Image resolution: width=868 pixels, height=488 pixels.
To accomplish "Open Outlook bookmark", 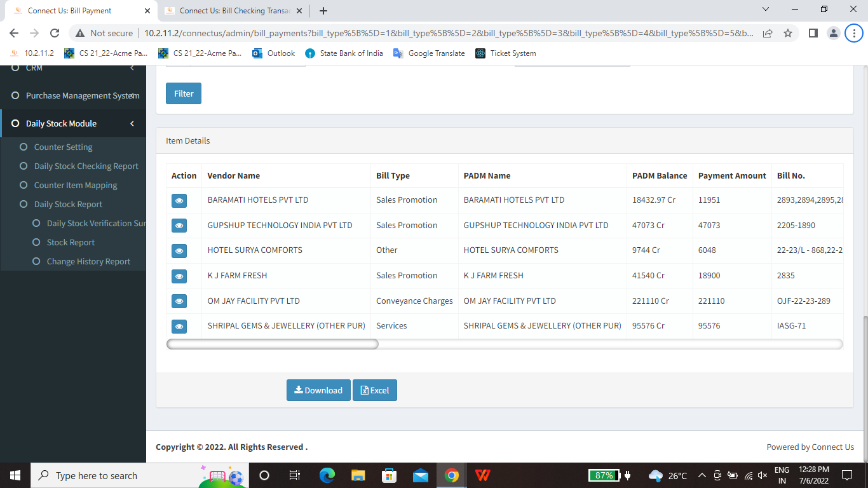I will tap(274, 53).
